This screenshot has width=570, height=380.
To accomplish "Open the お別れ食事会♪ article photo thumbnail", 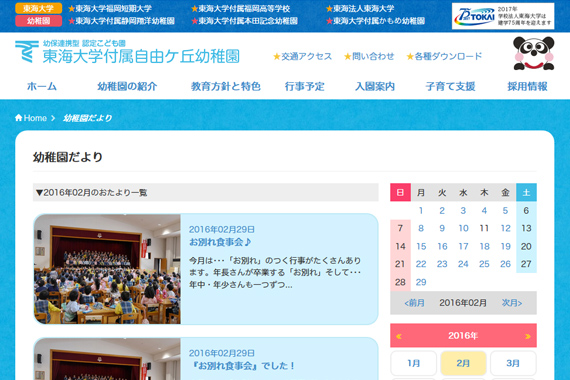I will 107,269.
